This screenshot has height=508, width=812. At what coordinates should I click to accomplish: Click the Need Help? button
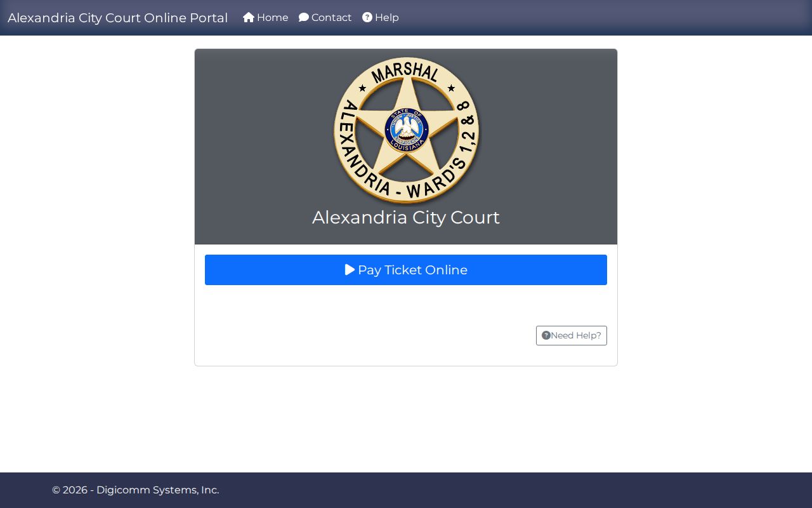(x=572, y=335)
